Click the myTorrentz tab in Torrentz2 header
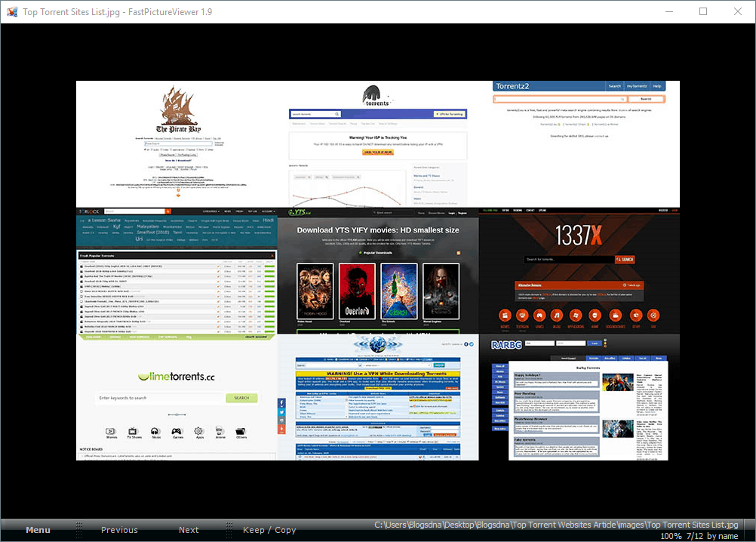The height and width of the screenshot is (542, 756). tap(637, 86)
